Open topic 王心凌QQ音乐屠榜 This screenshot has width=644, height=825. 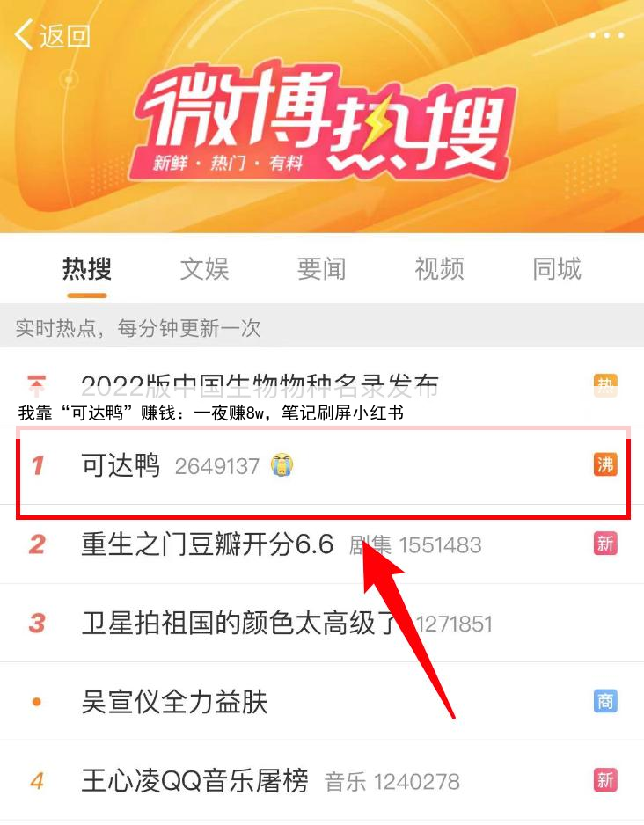click(194, 780)
